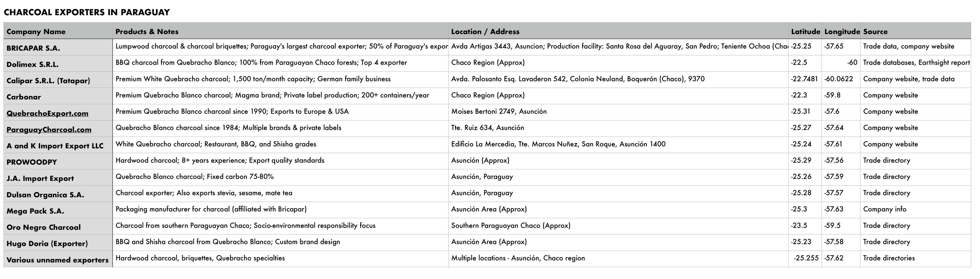Click the Mega Pack S.A. cell
The image size is (980, 279).
58,210
